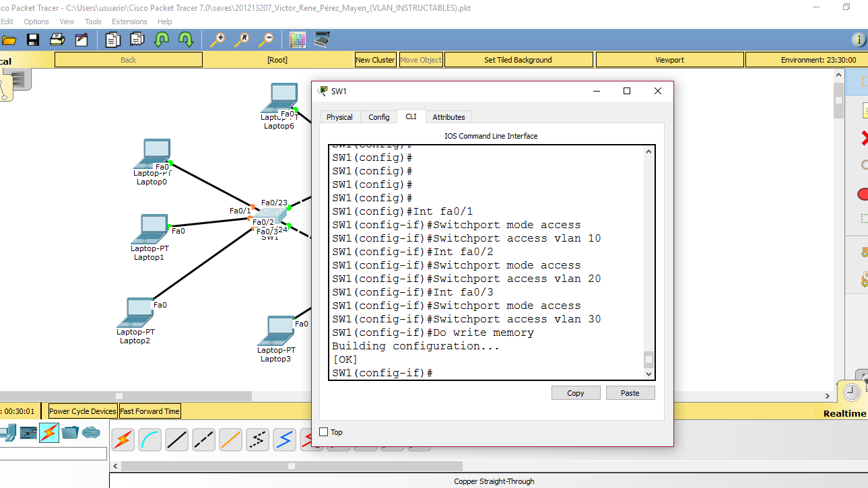This screenshot has width=868, height=488.
Task: Open the custom devices dialog icon
Action: [x=322, y=40]
